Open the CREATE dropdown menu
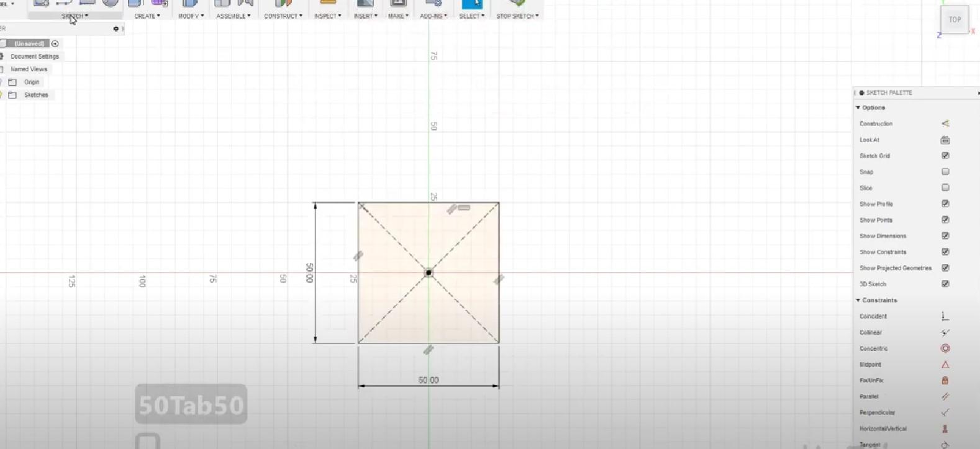Image resolution: width=980 pixels, height=449 pixels. [147, 16]
